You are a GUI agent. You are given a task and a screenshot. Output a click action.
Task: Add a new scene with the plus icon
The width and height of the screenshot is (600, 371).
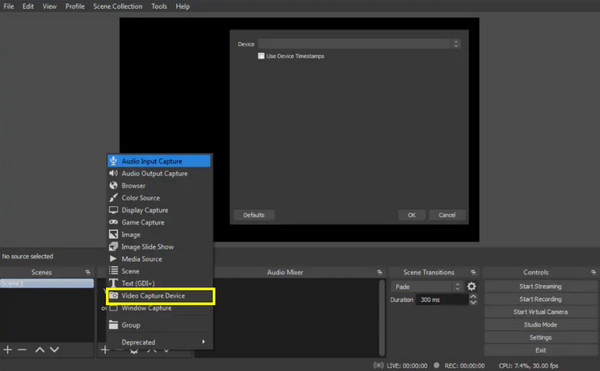(8, 350)
